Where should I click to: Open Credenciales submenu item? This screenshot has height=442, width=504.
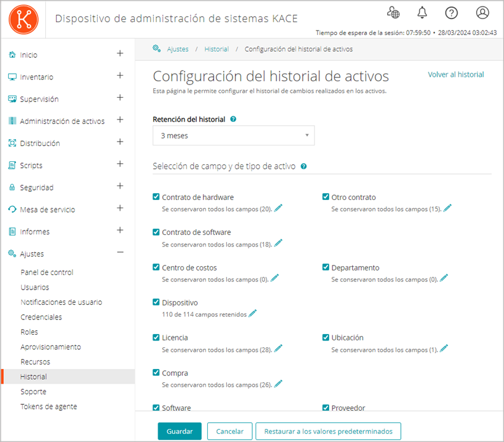(41, 317)
